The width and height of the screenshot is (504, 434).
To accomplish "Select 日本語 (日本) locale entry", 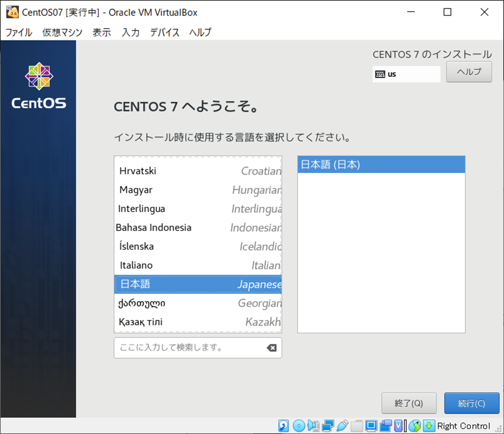I will tap(381, 165).
